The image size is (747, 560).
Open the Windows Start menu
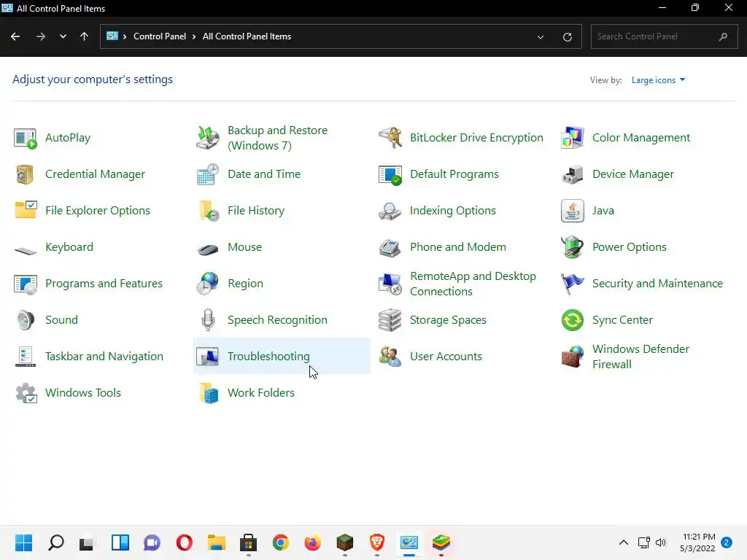[24, 542]
